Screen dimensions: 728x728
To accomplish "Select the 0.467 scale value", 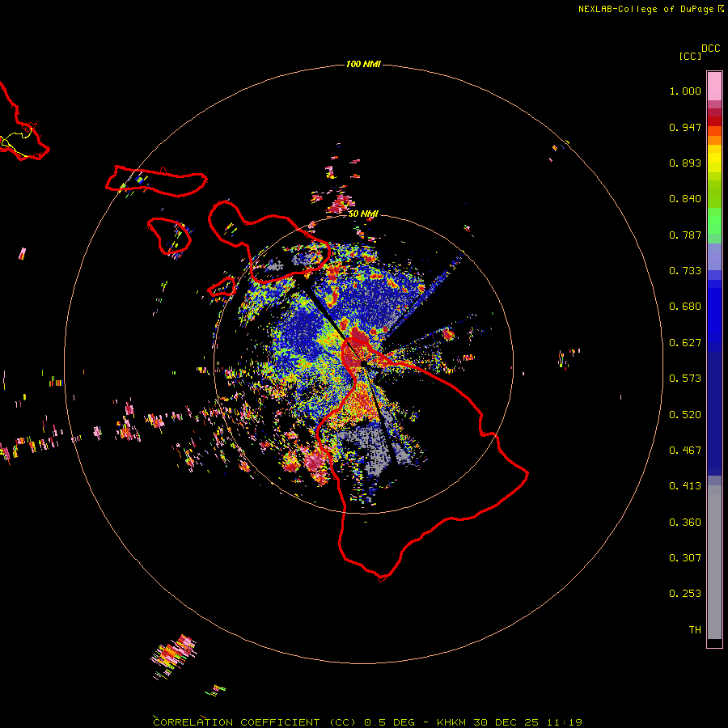I will 685,451.
